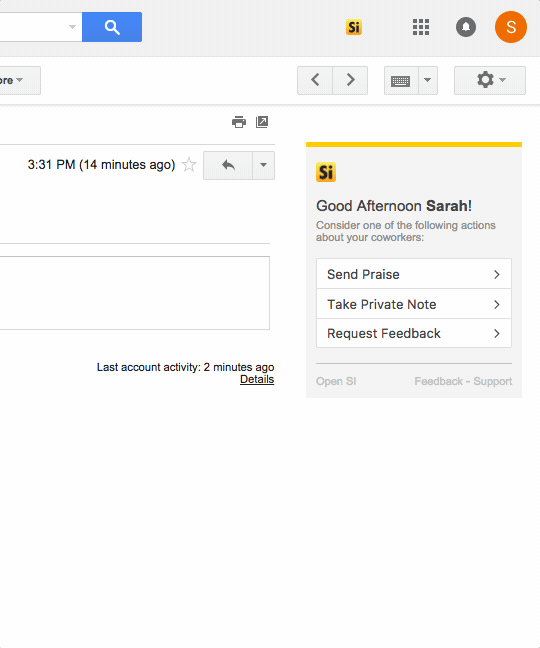Open the notifications bell

click(466, 27)
